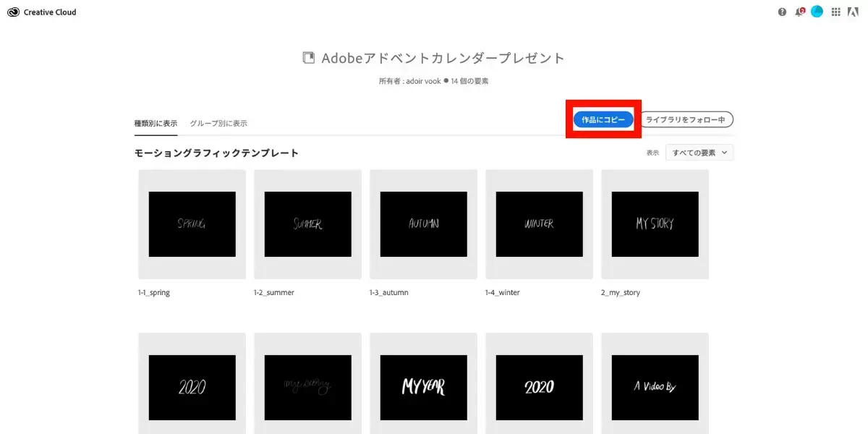Open the user profile avatar

pos(817,12)
